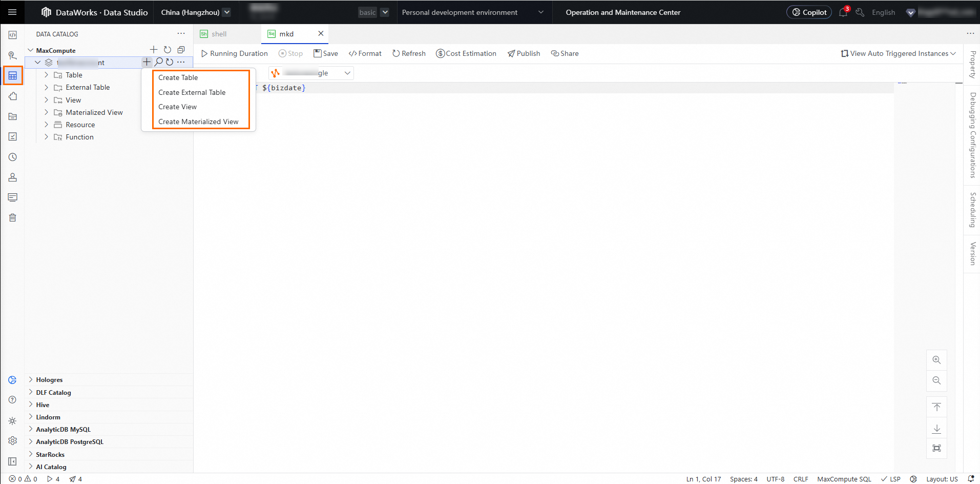The width and height of the screenshot is (980, 484).
Task: Open the trash recycle bin sidebar icon
Action: [x=13, y=217]
